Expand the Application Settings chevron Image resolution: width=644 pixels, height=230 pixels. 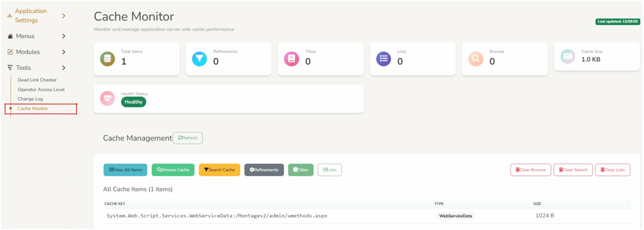(x=64, y=16)
